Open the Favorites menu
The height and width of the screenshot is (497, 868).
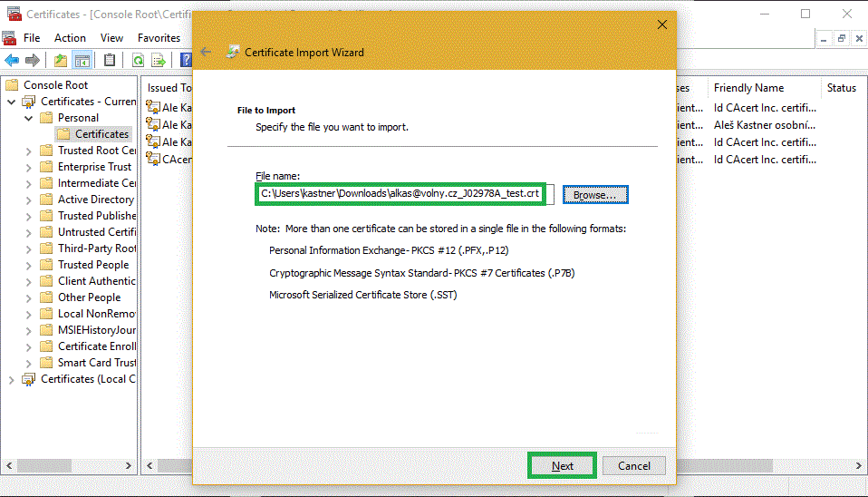pos(159,38)
